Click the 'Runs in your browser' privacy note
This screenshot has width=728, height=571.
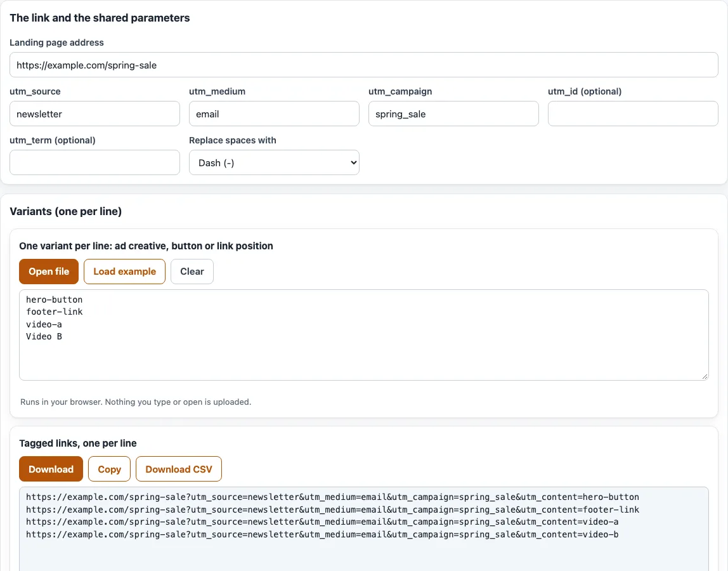pyautogui.click(x=136, y=402)
